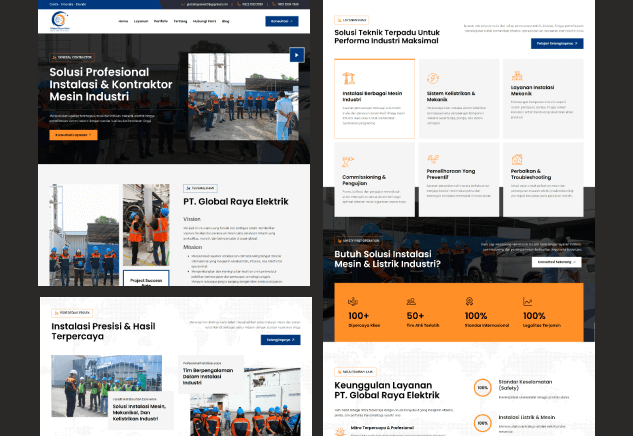This screenshot has width=633, height=436.
Task: Click the Pemeliharaan Yang Preventif icon
Action: 433,159
